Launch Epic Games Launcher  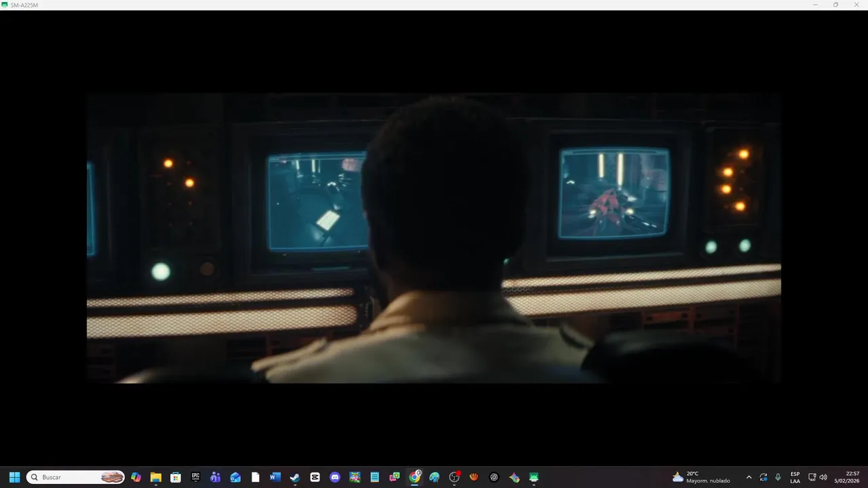coord(196,477)
